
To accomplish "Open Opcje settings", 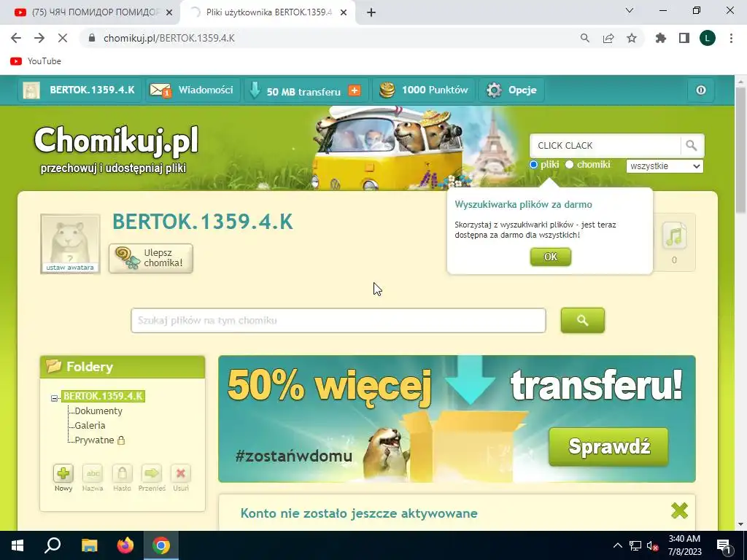I will 511,90.
